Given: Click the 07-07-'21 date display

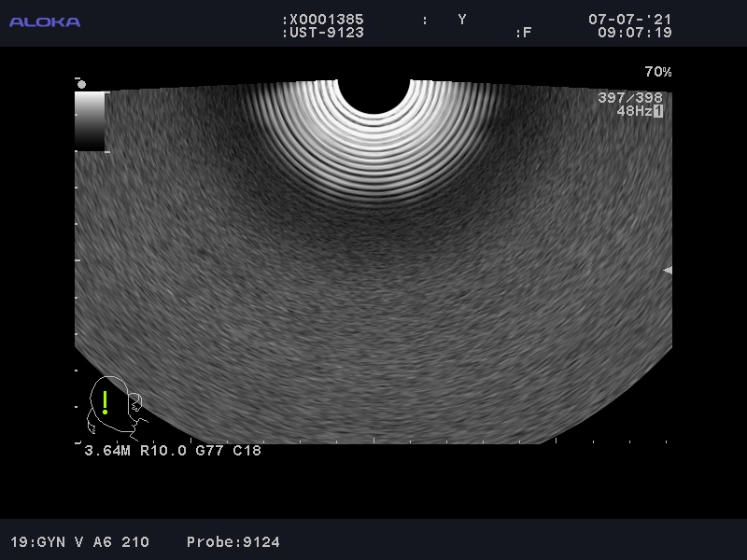Looking at the screenshot, I should coord(629,20).
